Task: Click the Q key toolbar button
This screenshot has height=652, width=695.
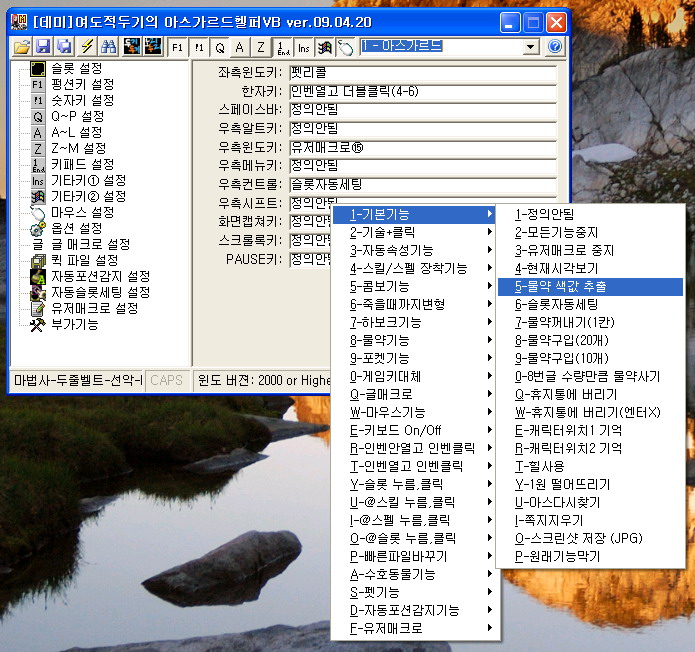Action: click(220, 47)
